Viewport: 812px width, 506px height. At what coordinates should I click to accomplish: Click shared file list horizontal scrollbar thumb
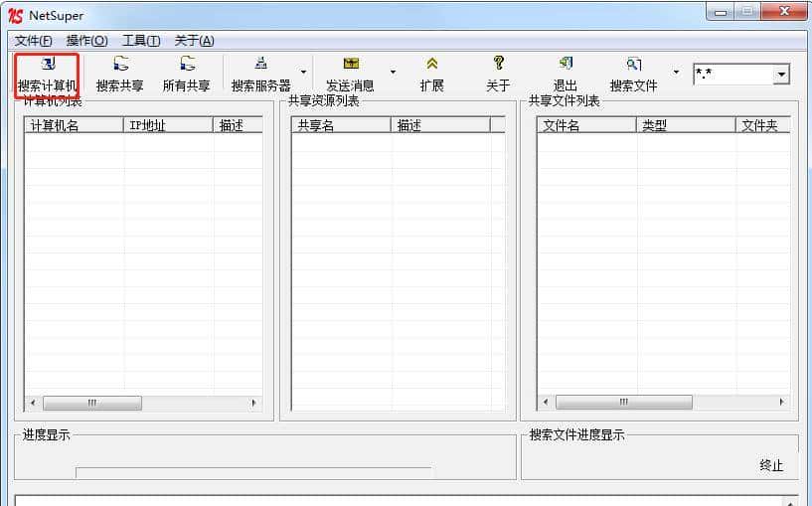[624, 402]
